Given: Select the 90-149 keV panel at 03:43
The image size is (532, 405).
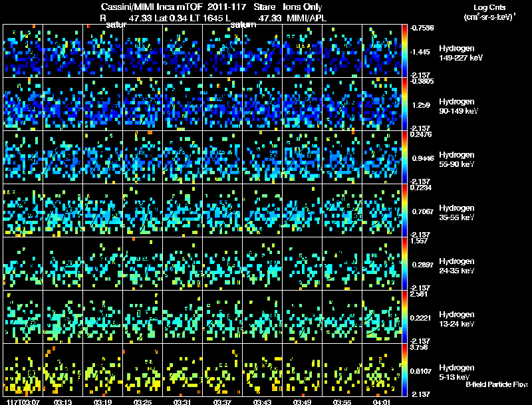Looking at the screenshot, I should [x=262, y=104].
